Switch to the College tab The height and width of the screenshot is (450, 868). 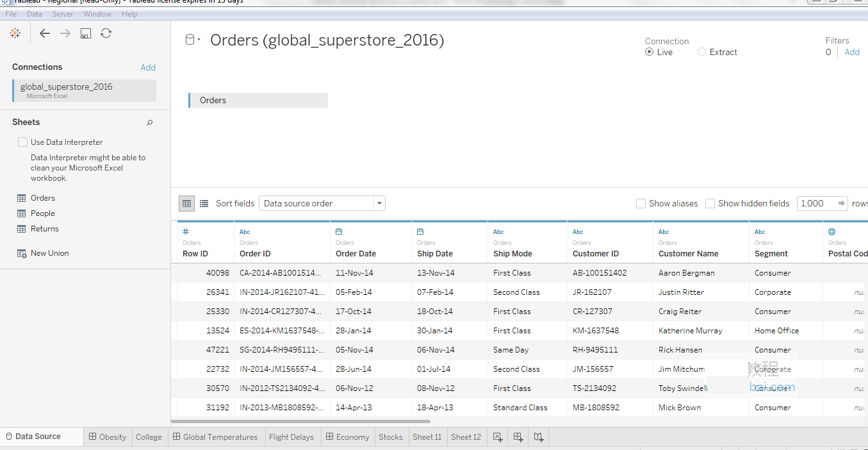[149, 437]
